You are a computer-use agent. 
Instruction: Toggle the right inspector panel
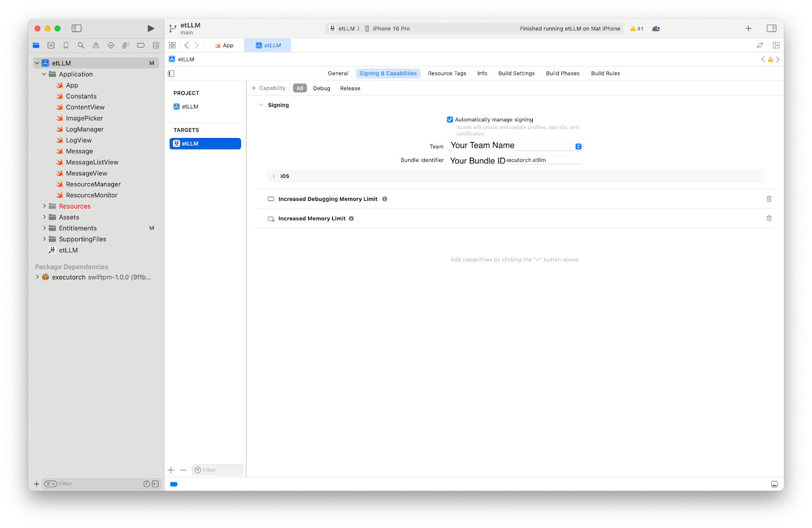click(771, 28)
